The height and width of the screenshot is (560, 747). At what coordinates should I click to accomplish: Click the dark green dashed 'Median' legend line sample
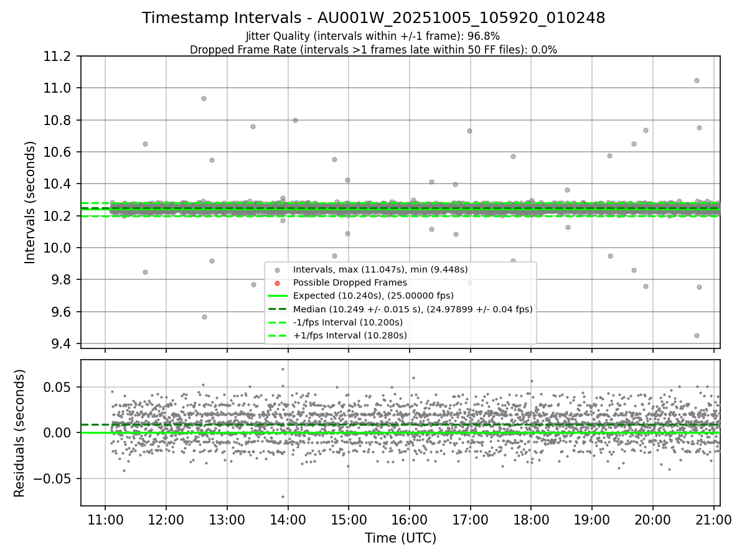(x=278, y=309)
